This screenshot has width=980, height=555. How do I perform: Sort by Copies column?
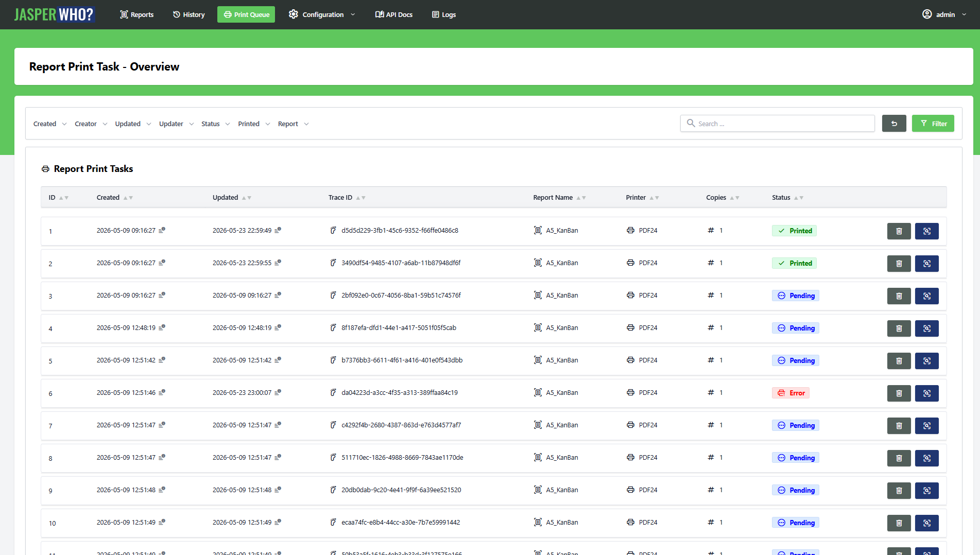[723, 198]
